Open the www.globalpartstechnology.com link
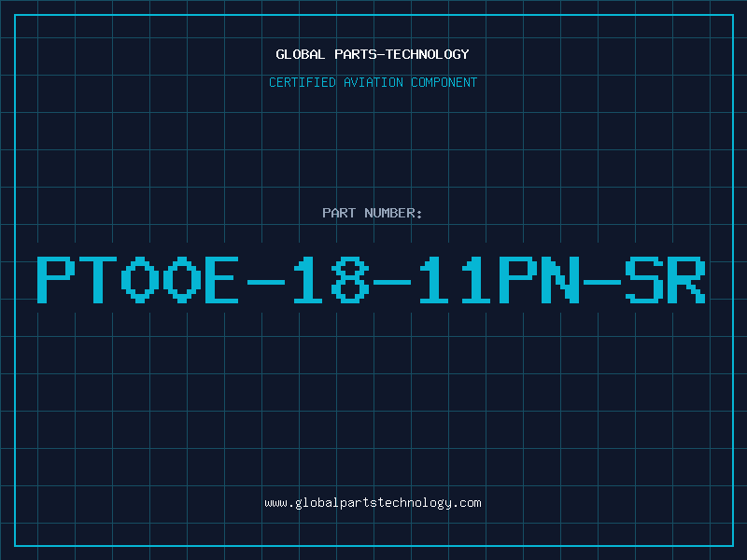Screen dimensions: 747x560 [373, 503]
